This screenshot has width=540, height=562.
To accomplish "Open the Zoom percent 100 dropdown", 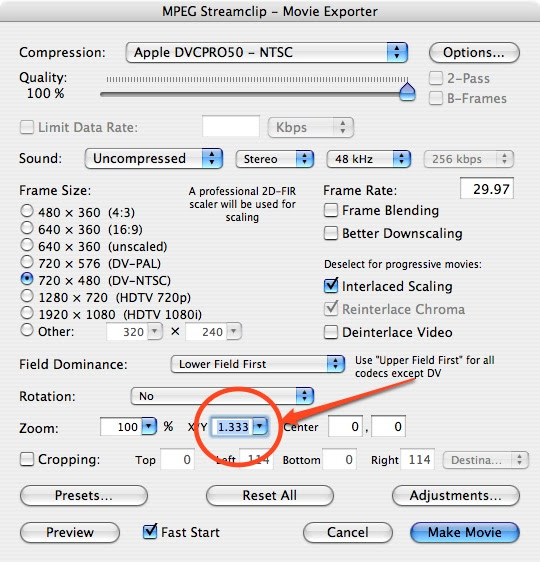I will [x=149, y=426].
